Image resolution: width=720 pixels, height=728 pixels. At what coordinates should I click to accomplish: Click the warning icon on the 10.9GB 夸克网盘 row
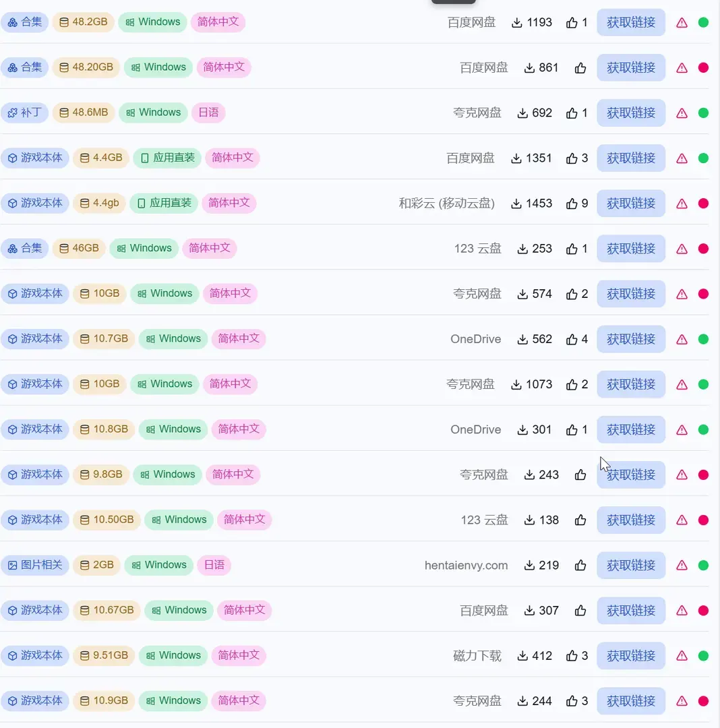point(682,701)
